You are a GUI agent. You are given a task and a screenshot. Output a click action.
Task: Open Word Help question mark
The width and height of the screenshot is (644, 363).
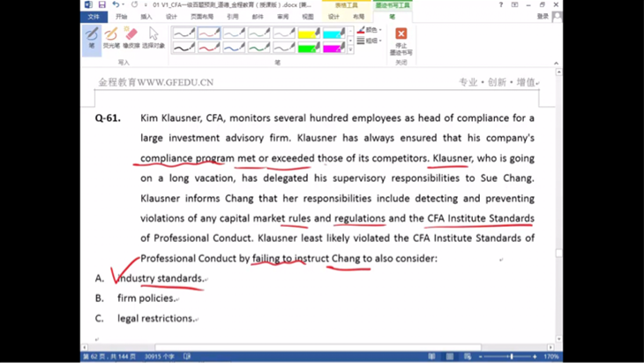click(501, 4)
